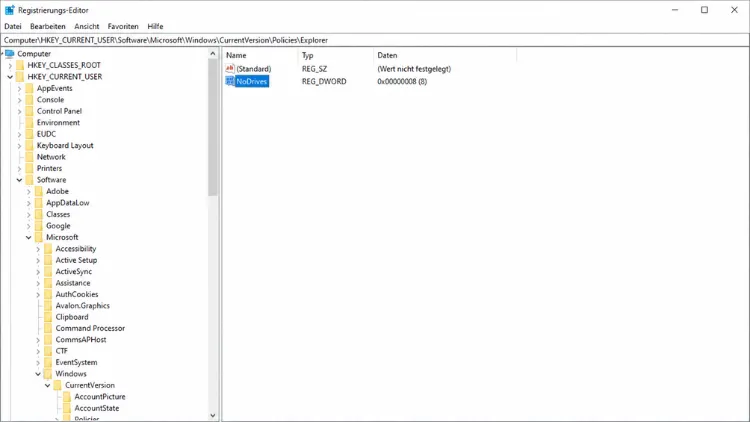Screen dimensions: 750x422
Task: Click the Network folder icon
Action: tap(29, 157)
